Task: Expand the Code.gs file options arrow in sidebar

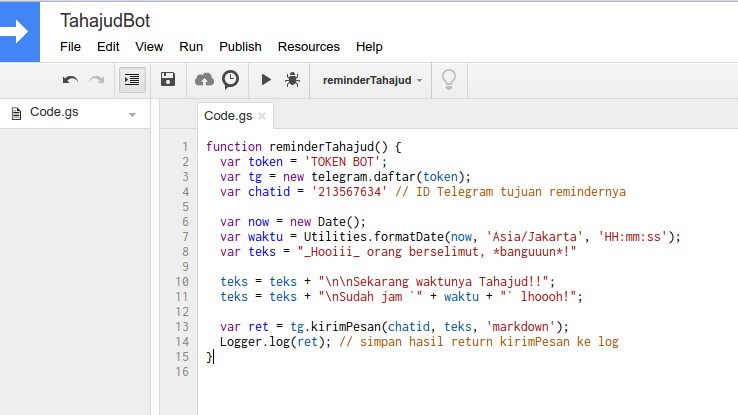Action: click(x=132, y=114)
